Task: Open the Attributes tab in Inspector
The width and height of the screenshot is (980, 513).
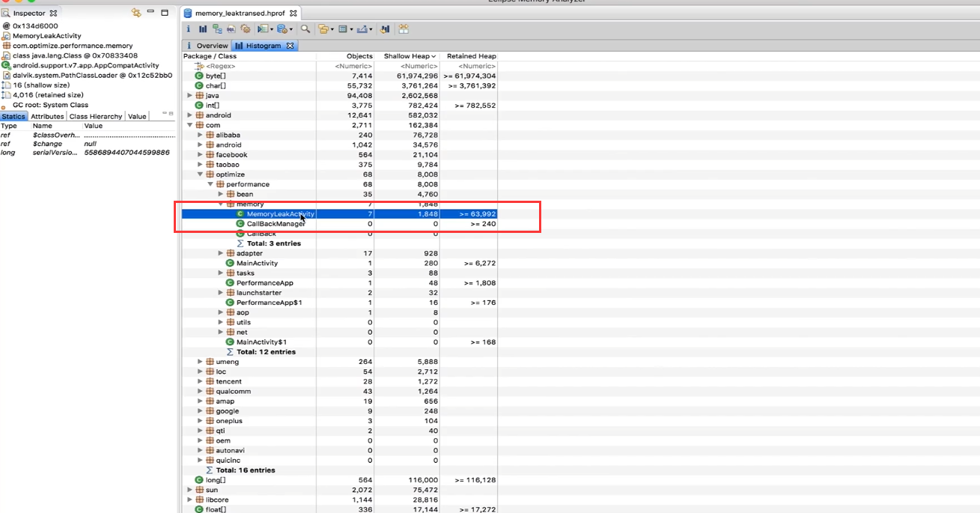Action: (x=46, y=116)
